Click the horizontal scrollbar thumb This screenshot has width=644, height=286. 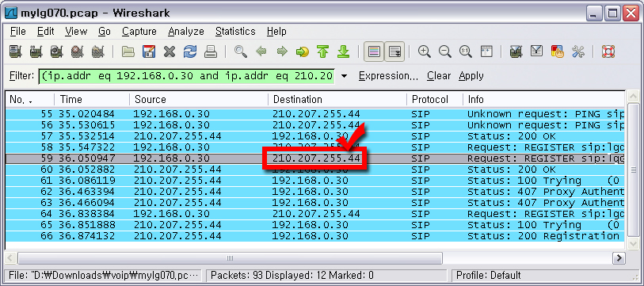tap(230, 258)
